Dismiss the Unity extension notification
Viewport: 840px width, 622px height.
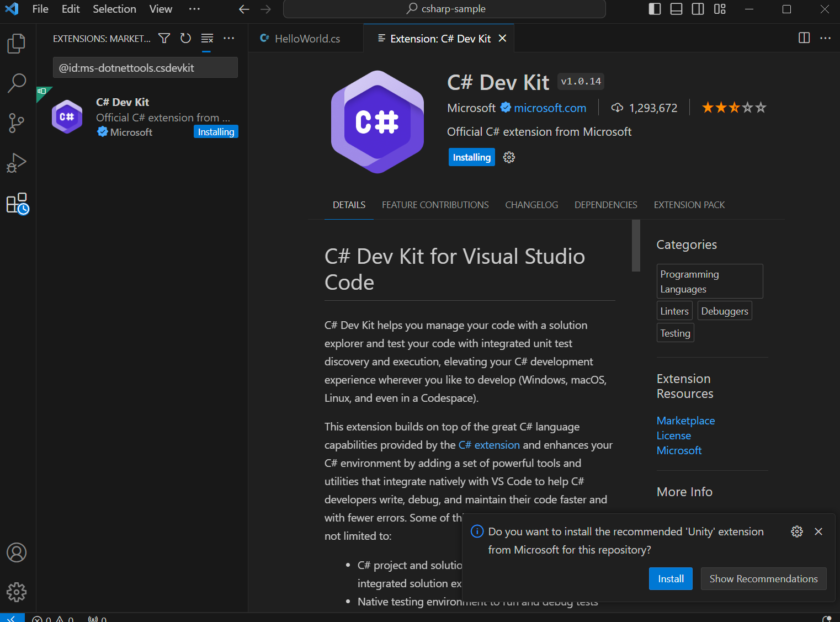point(818,531)
